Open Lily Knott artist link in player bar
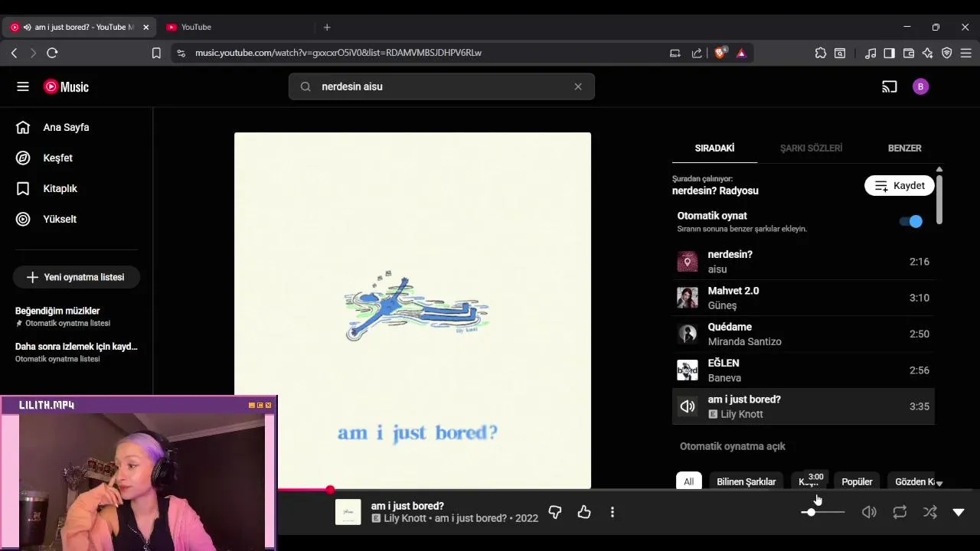The image size is (980, 551). 405,518
